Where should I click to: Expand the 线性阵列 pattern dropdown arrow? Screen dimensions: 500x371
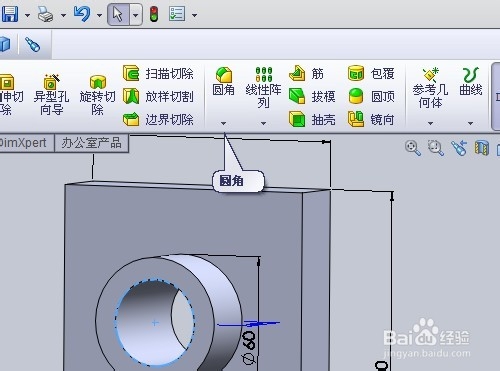click(x=263, y=123)
